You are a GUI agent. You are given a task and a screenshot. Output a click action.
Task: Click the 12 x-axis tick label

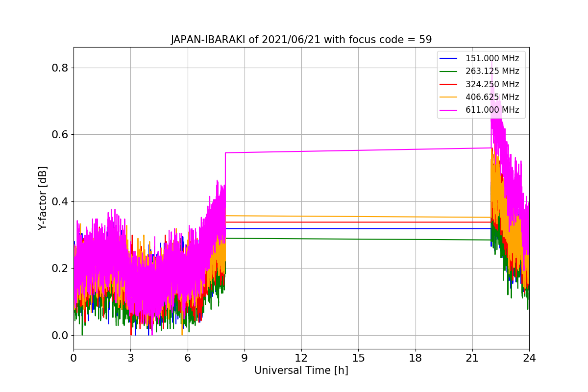click(301, 358)
